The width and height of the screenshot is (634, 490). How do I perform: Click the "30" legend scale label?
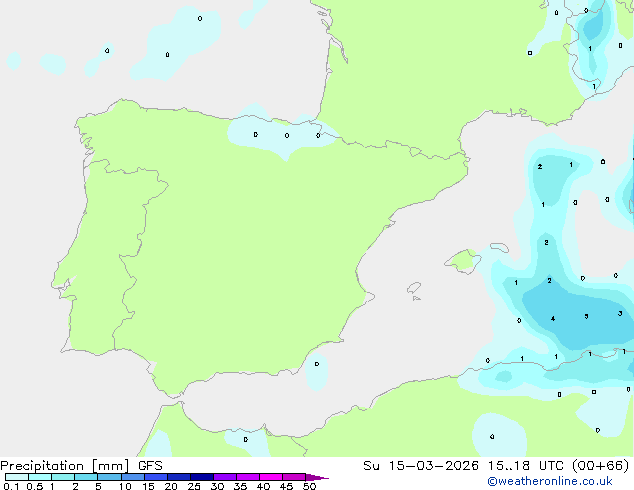(x=217, y=486)
